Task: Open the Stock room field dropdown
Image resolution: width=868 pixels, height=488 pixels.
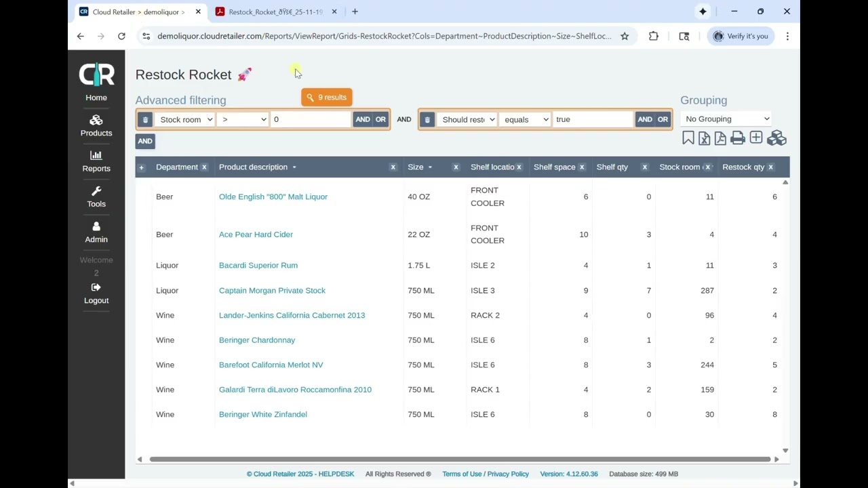Action: (x=185, y=119)
